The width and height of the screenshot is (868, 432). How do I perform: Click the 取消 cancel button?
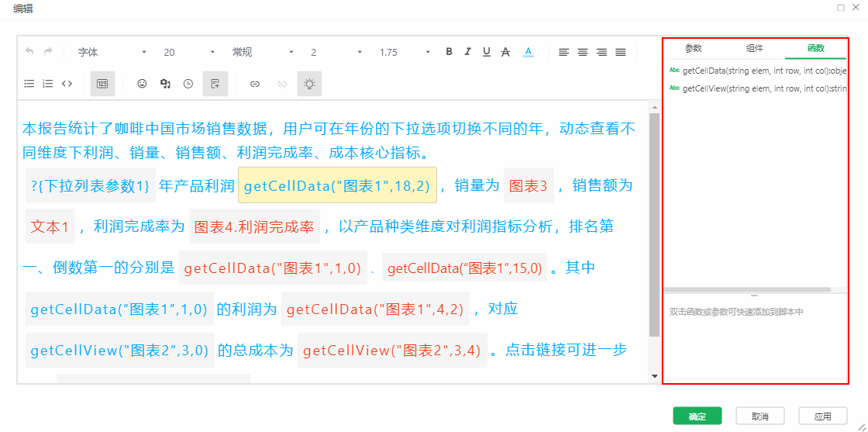(760, 416)
